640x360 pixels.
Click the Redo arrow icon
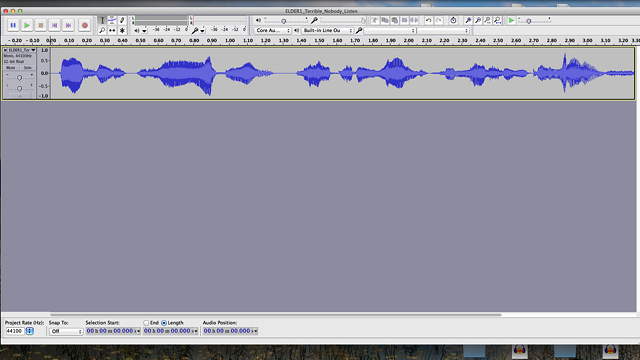(x=438, y=20)
